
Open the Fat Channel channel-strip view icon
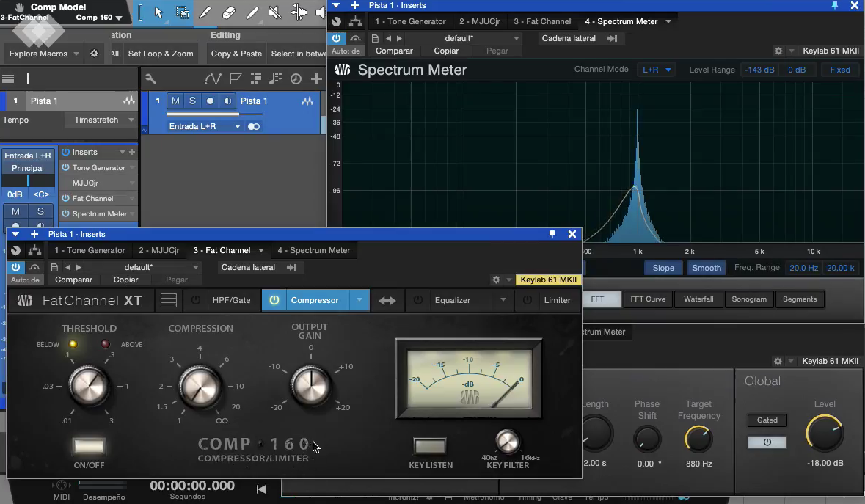pos(168,300)
